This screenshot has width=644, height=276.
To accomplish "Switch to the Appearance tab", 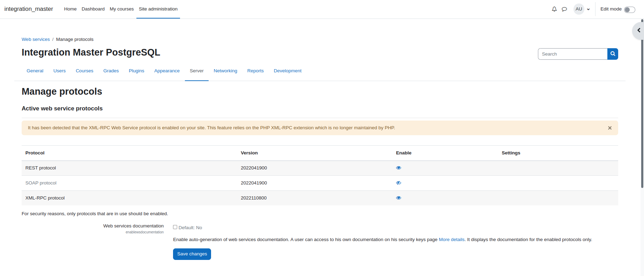I will 167,71.
